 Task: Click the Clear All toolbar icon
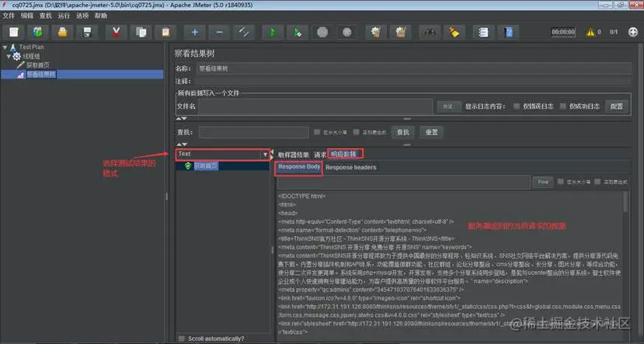point(401,32)
